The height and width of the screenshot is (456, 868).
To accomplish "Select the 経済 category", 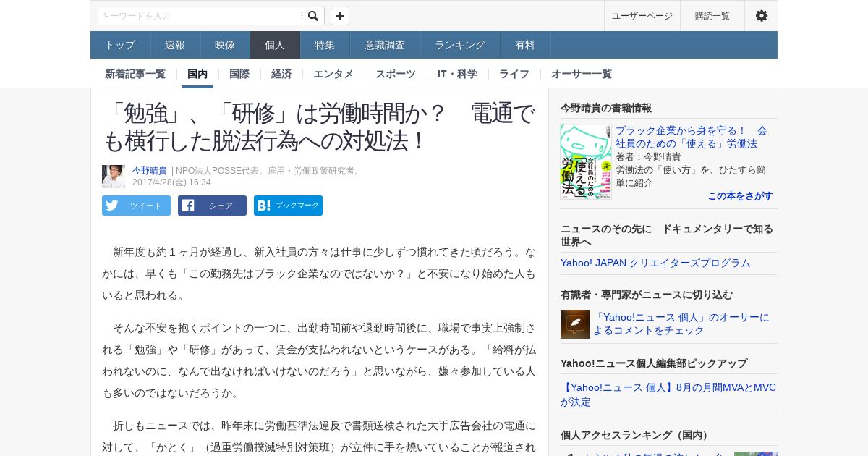I will pyautogui.click(x=281, y=74).
